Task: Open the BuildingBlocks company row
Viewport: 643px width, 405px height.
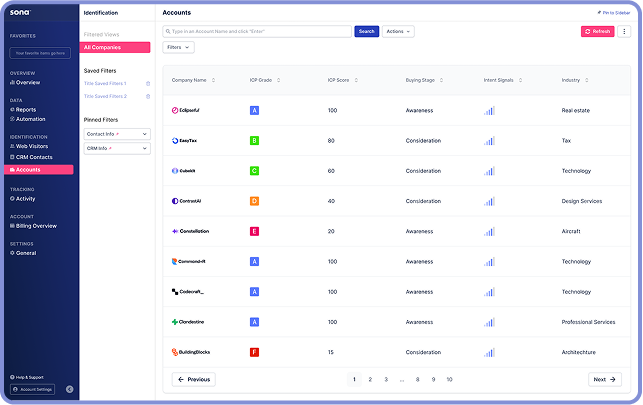Action: [x=397, y=352]
